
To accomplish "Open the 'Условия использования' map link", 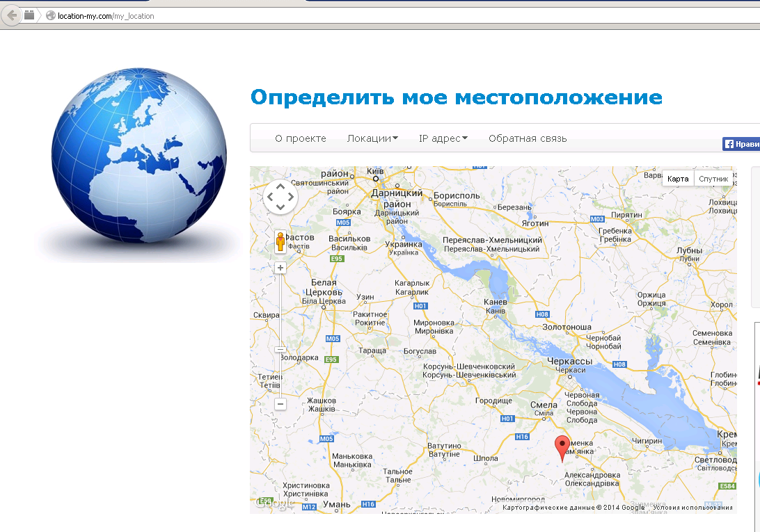I will pos(692,507).
